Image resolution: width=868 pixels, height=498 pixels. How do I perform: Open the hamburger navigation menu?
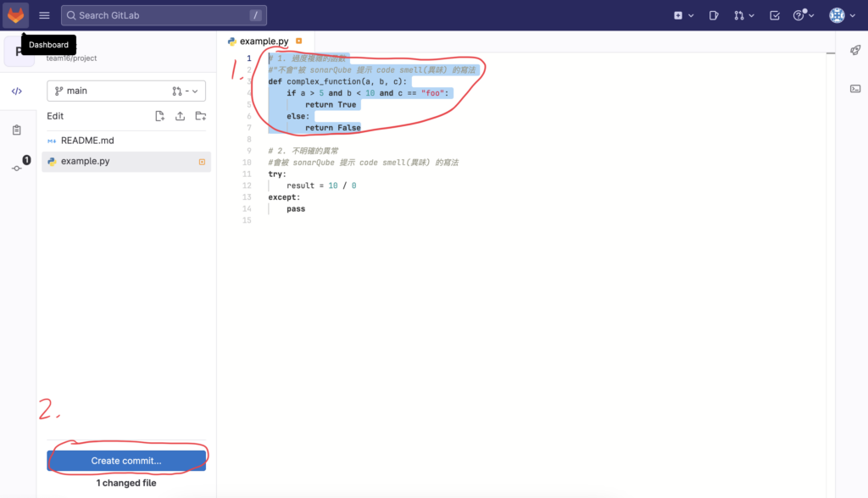coord(44,15)
